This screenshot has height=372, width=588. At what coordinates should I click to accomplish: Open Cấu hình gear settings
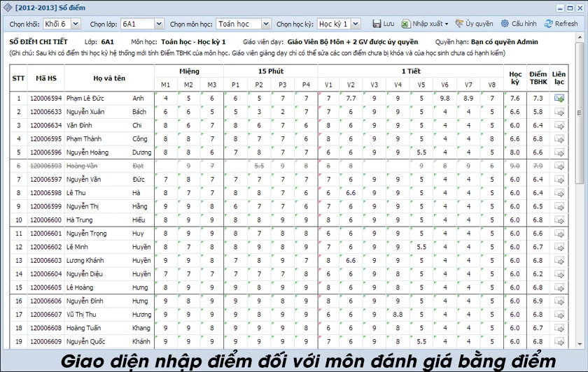(505, 24)
